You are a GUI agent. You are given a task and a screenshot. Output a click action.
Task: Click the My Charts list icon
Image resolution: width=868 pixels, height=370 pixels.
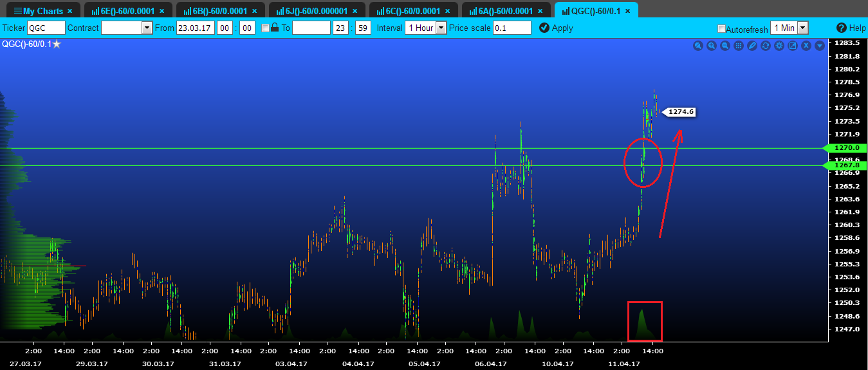[x=17, y=11]
